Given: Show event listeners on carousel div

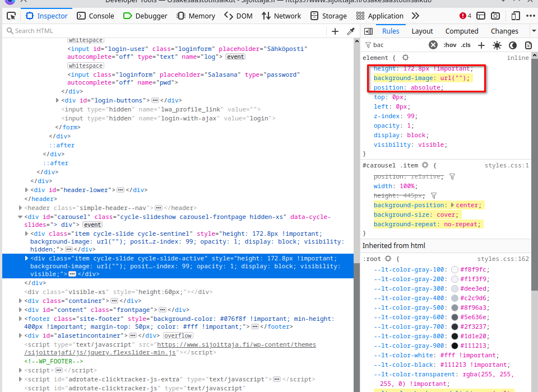Looking at the screenshot, I should coord(92,225).
